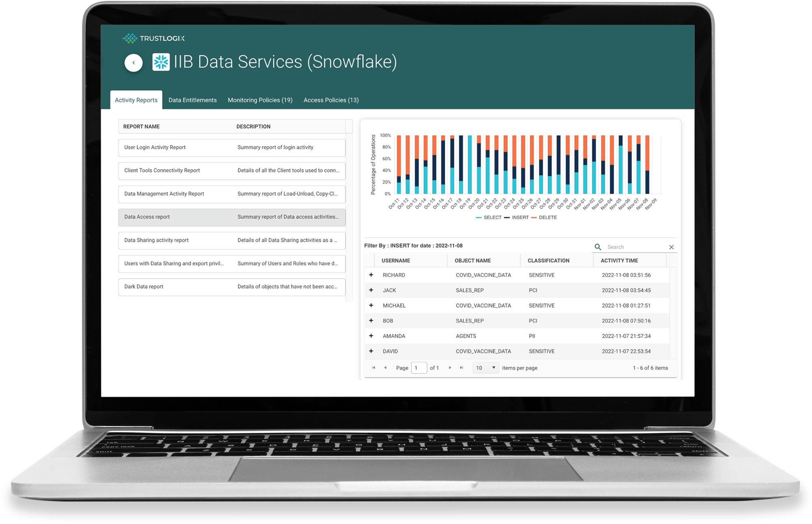This screenshot has width=812, height=524.
Task: Select Client Tools Connectivity Report
Action: click(232, 171)
